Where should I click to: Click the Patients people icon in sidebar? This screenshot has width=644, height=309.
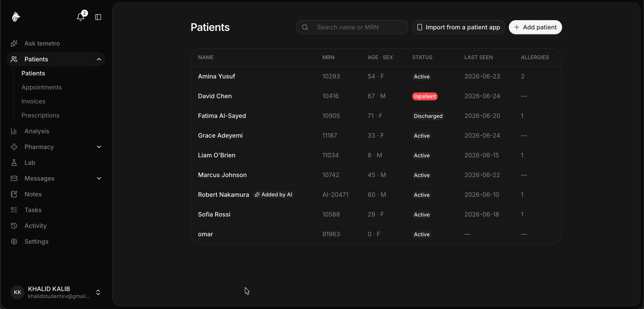tap(14, 59)
